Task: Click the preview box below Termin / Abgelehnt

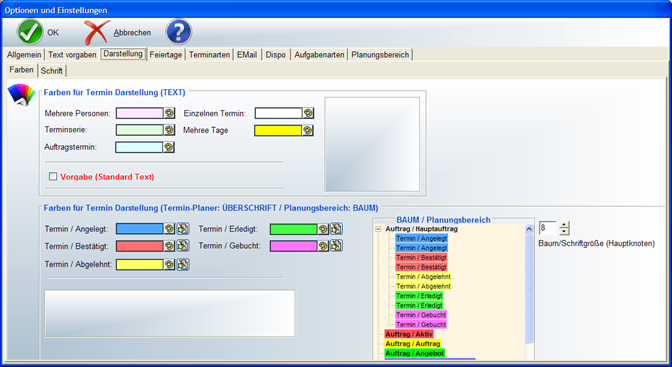Action: click(170, 313)
